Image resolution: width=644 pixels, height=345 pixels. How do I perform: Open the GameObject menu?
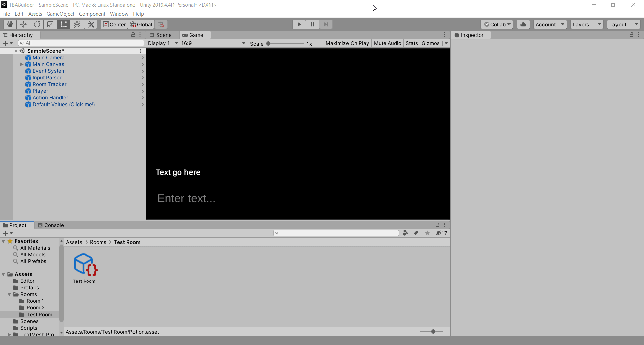click(60, 14)
